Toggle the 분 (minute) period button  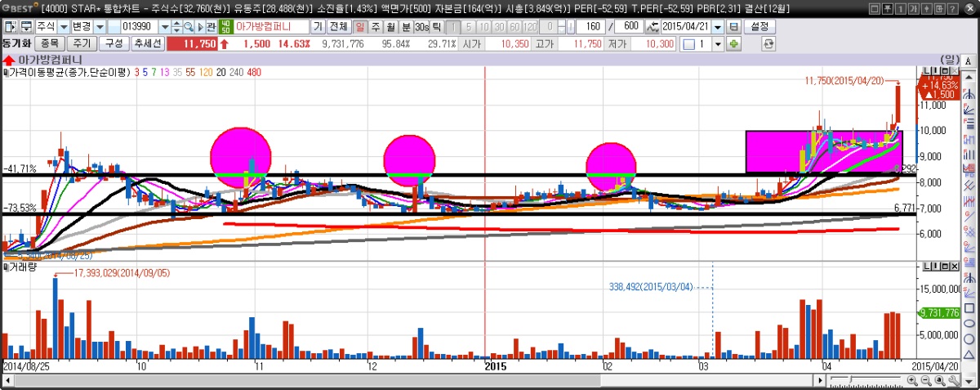[406, 26]
